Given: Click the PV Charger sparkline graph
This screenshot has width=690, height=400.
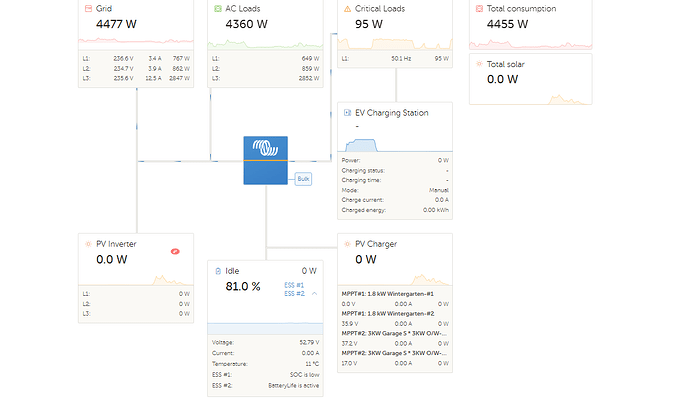Looking at the screenshot, I should click(x=395, y=279).
